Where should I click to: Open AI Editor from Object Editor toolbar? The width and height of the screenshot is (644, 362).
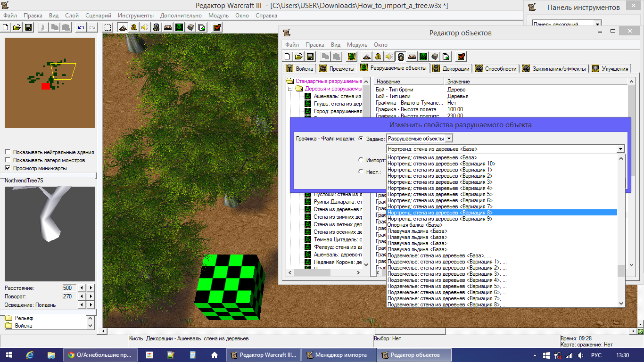click(423, 57)
